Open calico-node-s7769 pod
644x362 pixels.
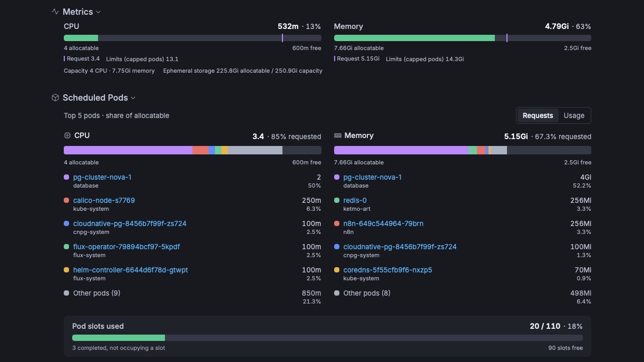point(104,200)
